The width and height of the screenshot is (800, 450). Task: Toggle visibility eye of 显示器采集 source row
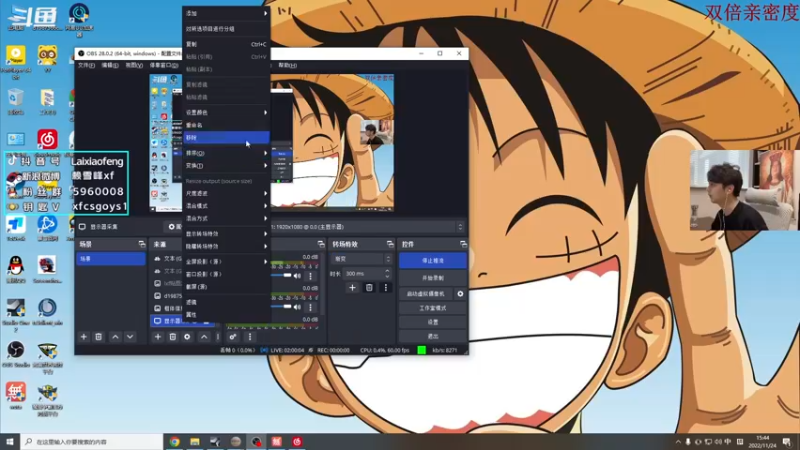tap(196, 321)
